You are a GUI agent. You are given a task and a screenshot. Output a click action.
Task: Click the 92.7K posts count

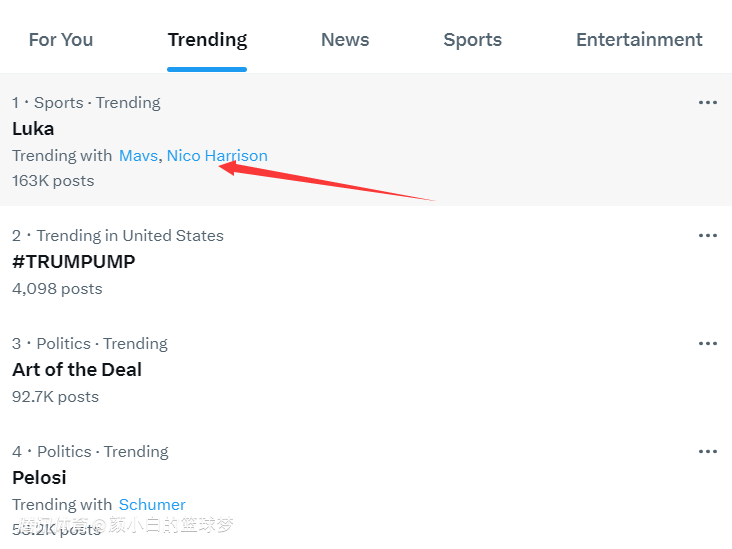pos(55,397)
